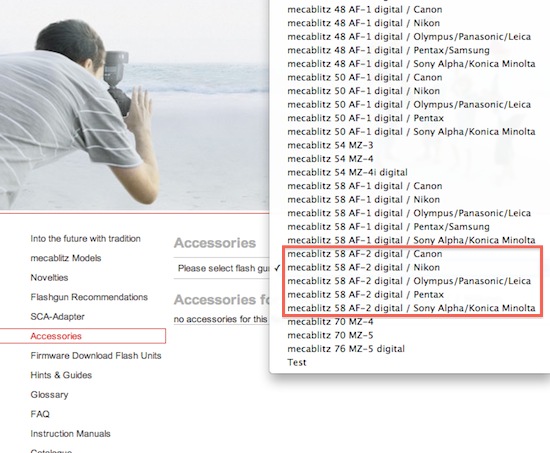Pick mecablitz 58 AF-1 digital / Sony Alpha/Konica Minolta
The width and height of the screenshot is (550, 453).
[x=411, y=240]
